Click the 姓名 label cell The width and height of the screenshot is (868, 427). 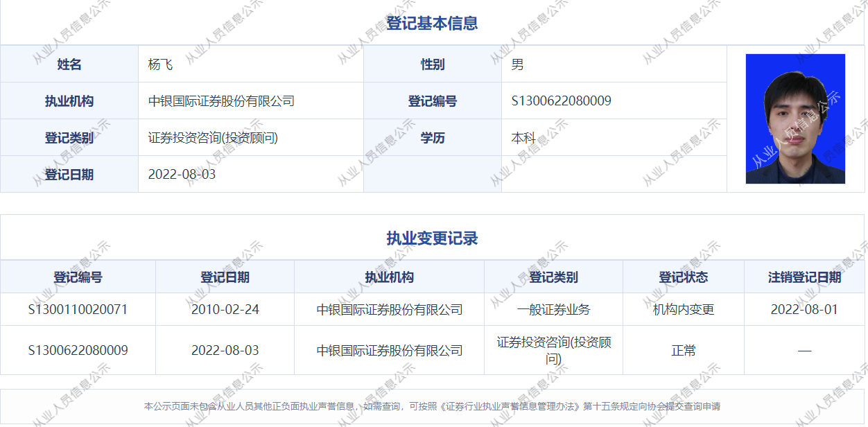point(69,64)
